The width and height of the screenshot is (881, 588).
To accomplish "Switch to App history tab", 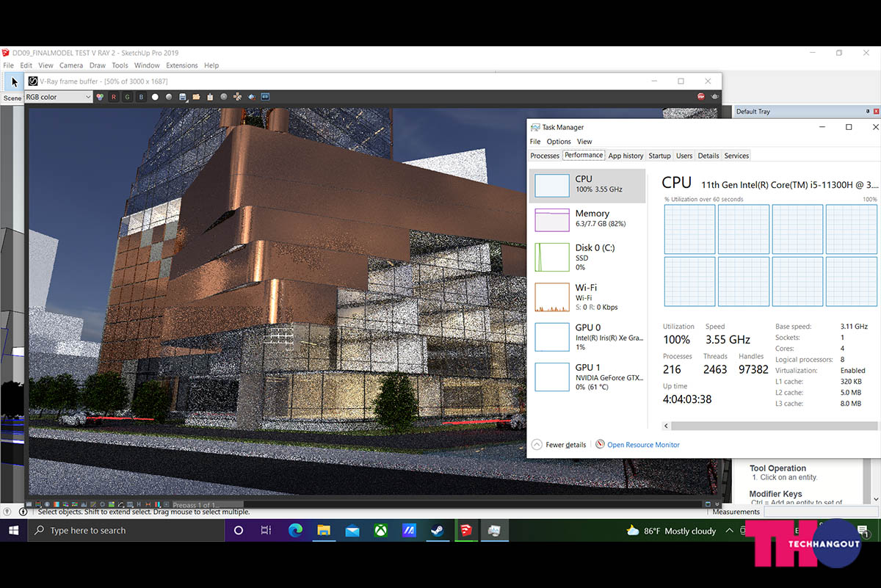I will pos(626,156).
